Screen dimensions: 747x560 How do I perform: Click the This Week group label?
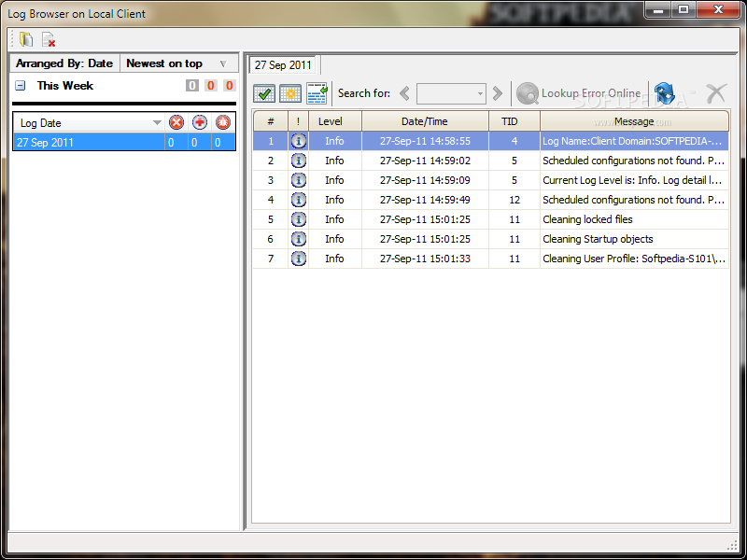pos(65,86)
